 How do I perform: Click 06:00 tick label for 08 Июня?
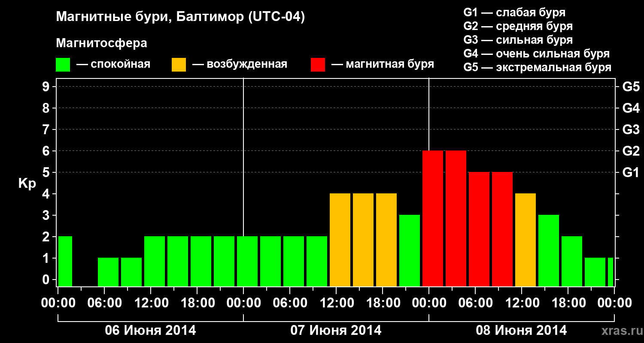tap(476, 303)
